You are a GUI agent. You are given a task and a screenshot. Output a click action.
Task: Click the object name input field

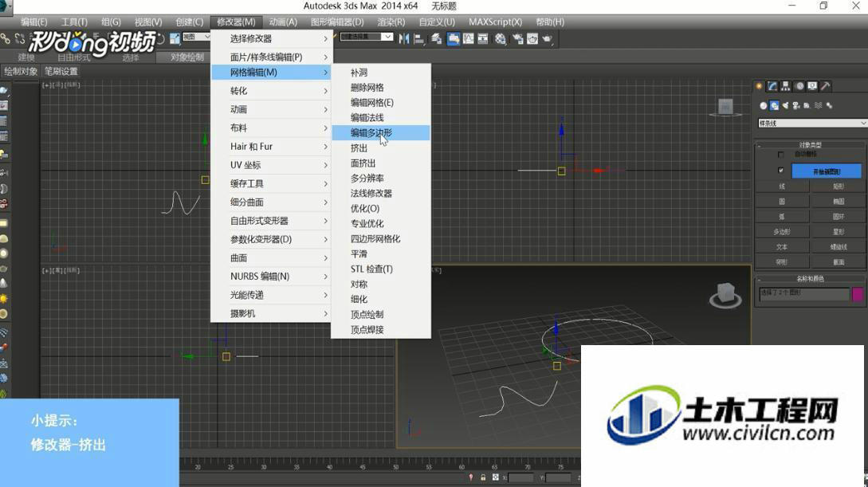803,294
